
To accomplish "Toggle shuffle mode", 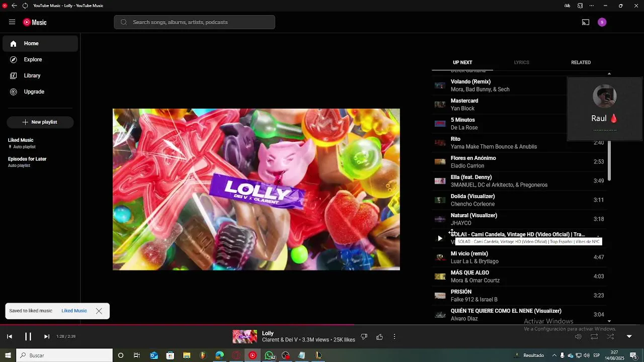I will point(610,336).
